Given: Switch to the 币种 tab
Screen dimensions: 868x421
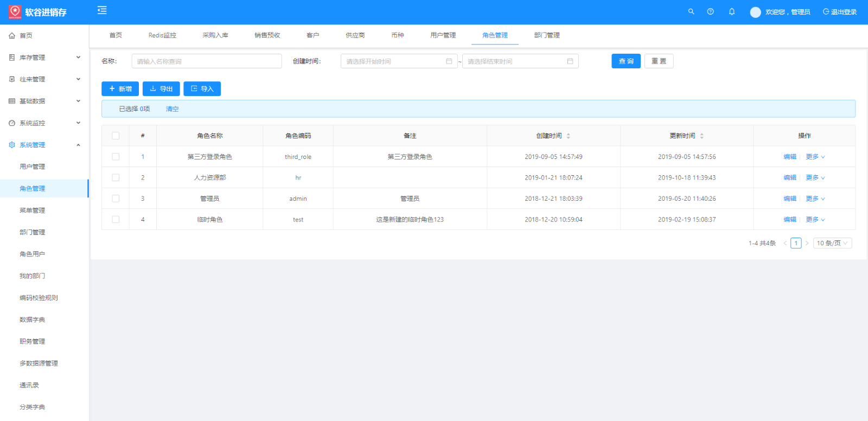Looking at the screenshot, I should click(x=398, y=35).
